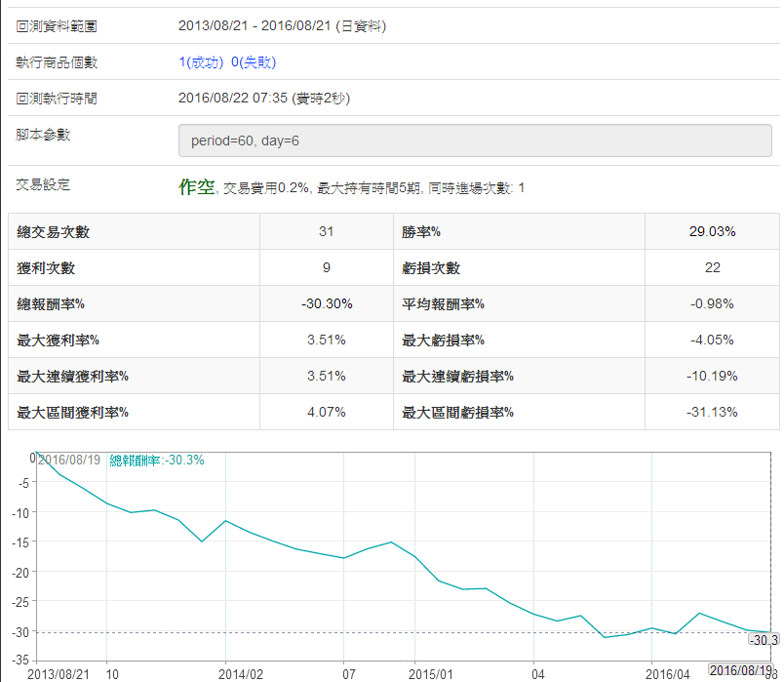Image resolution: width=784 pixels, height=682 pixels.
Task: Select the 最大虧損率% value -4.05%
Action: pyautogui.click(x=712, y=340)
